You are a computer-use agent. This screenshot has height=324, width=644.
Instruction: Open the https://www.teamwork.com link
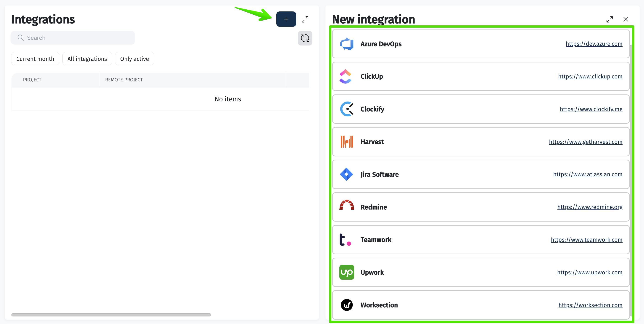586,240
